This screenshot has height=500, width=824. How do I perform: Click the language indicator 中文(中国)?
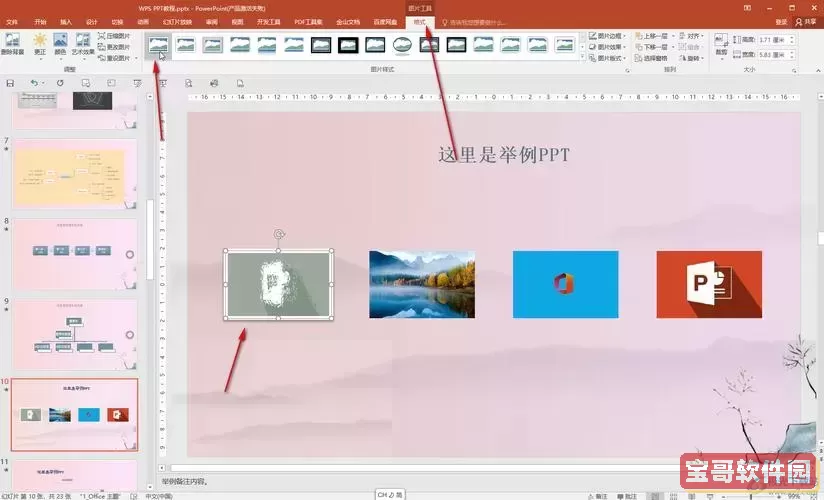click(x=158, y=496)
